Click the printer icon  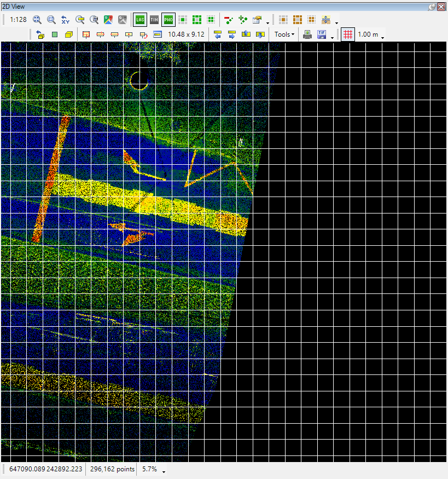pyautogui.click(x=307, y=34)
